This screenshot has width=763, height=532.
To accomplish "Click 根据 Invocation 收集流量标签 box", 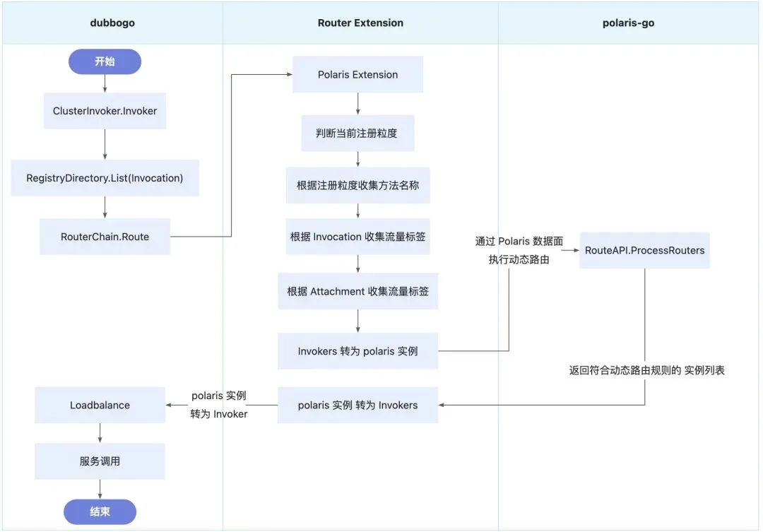I will pos(357,237).
